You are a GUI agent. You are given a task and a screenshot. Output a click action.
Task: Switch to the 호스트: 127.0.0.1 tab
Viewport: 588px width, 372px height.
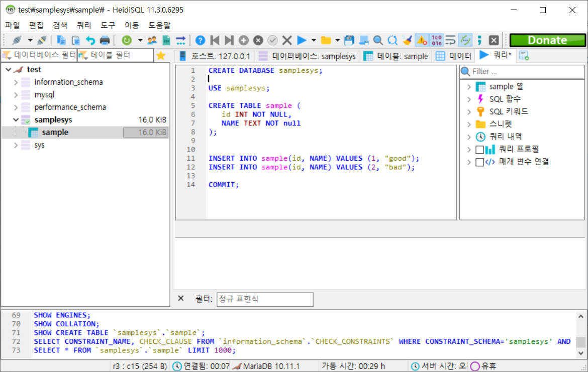[x=215, y=56]
